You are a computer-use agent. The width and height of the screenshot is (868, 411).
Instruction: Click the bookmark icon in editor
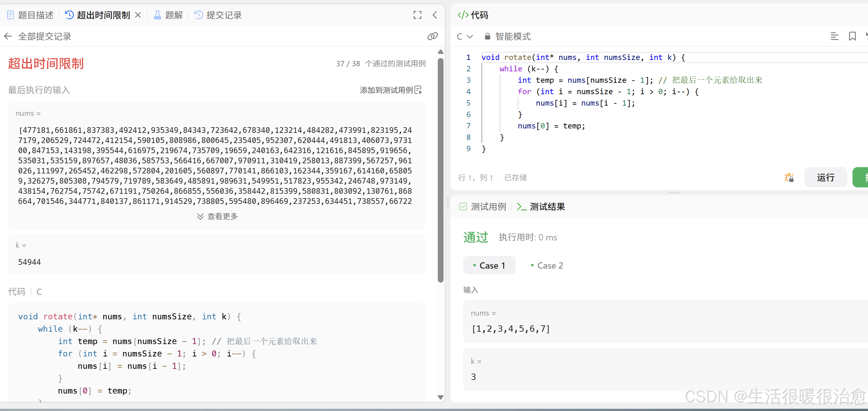tap(852, 36)
